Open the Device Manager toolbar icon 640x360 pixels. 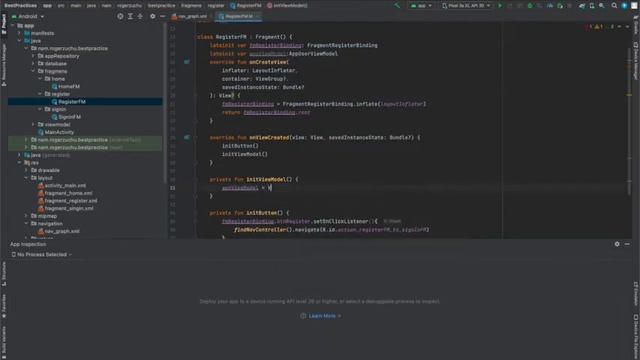(x=592, y=6)
